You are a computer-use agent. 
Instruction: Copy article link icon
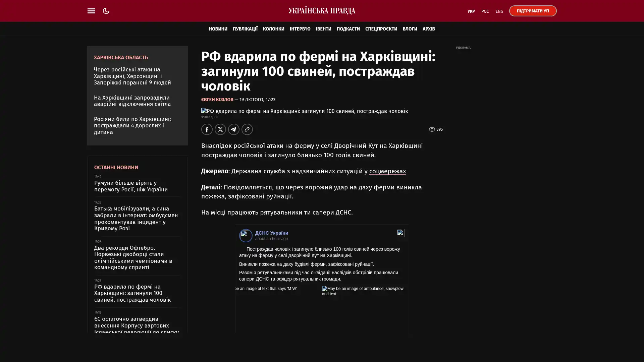[x=247, y=129]
